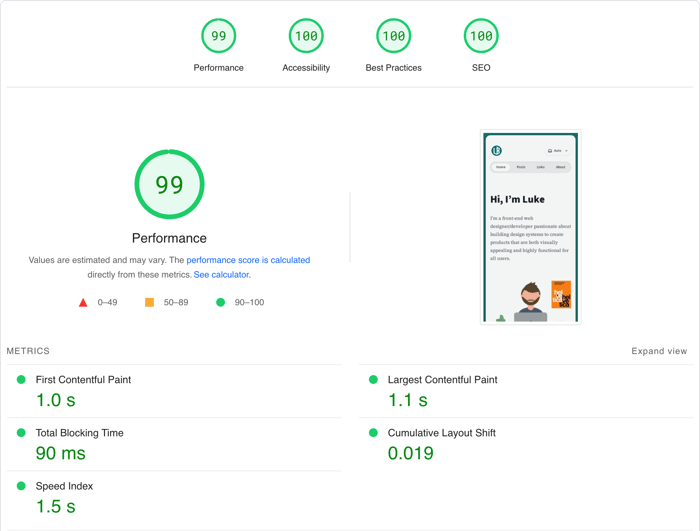Image resolution: width=700 pixels, height=531 pixels.
Task: Click the 90–100 legend range text
Action: tap(249, 302)
